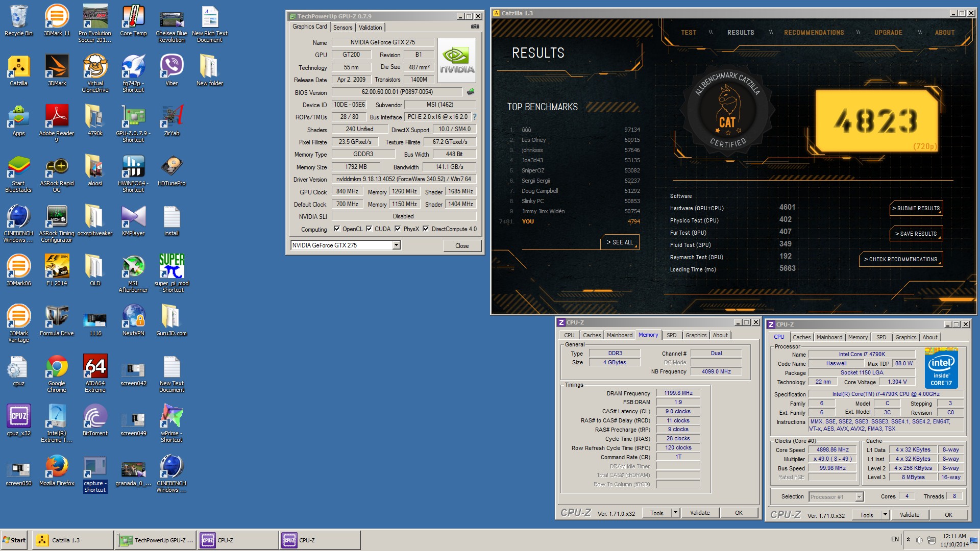
Task: Click SUBMIT RESULTS in Catzilla
Action: (x=916, y=208)
